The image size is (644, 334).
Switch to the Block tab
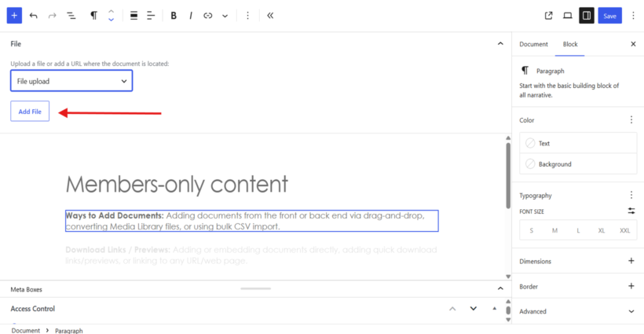pos(570,44)
